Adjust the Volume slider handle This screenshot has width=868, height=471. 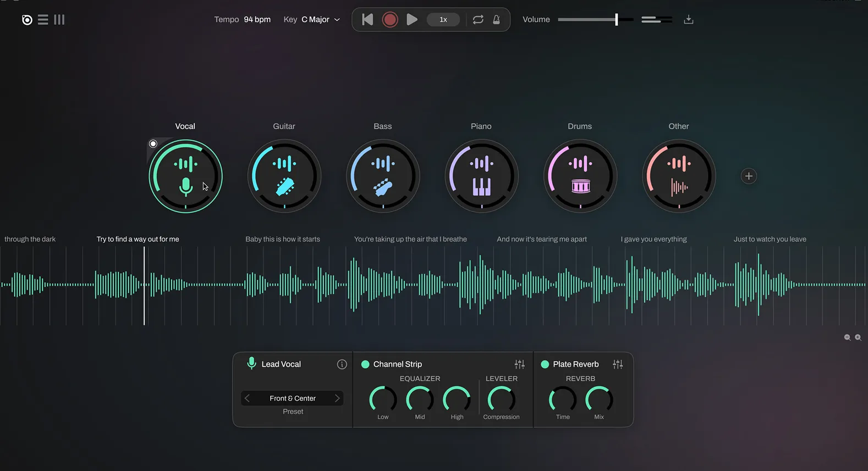click(x=617, y=20)
